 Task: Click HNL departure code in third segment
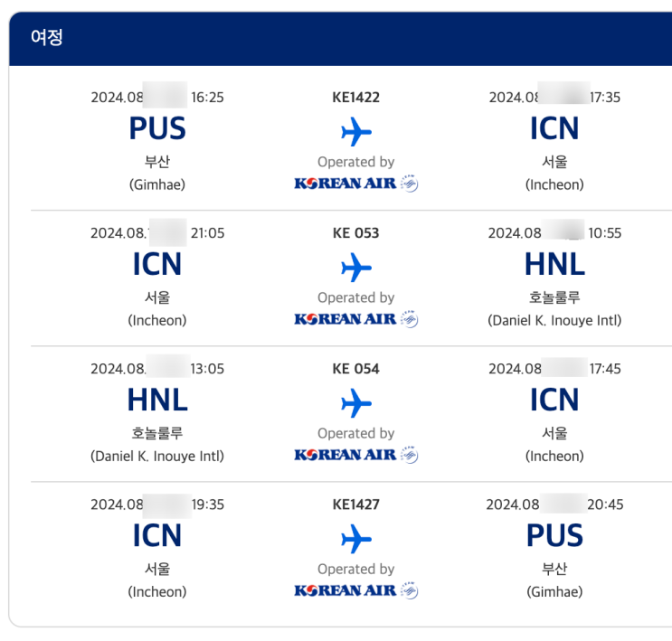(x=157, y=400)
